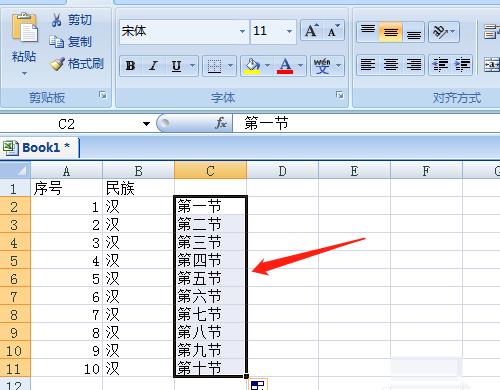Click the Borders icon
This screenshot has height=390, width=500.
point(214,66)
